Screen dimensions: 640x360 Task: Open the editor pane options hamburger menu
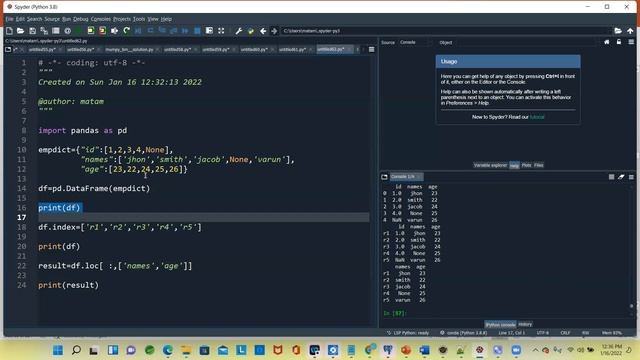click(371, 49)
